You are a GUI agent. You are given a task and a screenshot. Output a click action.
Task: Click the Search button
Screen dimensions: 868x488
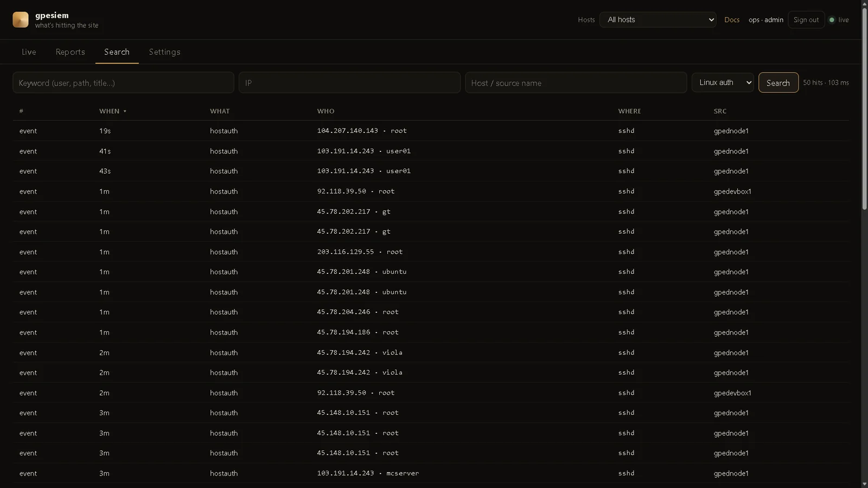pos(778,82)
